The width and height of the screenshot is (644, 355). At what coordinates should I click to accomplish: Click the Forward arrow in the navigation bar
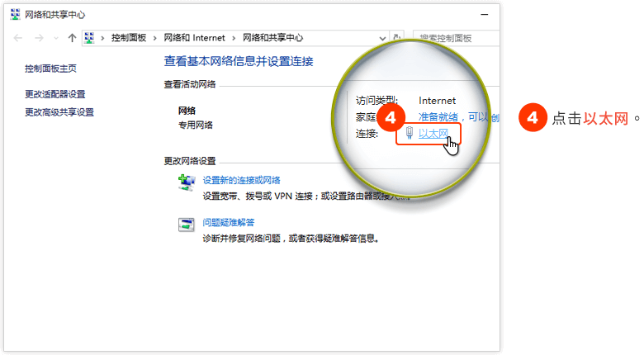click(39, 38)
